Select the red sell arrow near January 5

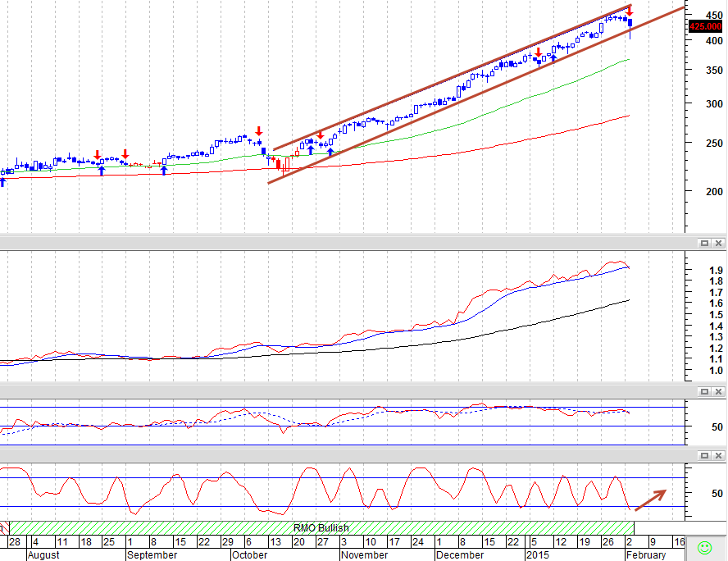click(538, 52)
